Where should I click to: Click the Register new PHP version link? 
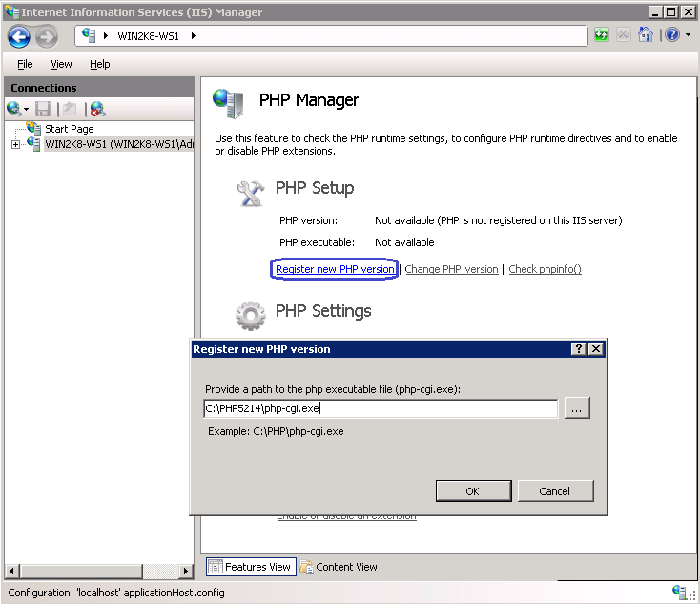[x=335, y=269]
